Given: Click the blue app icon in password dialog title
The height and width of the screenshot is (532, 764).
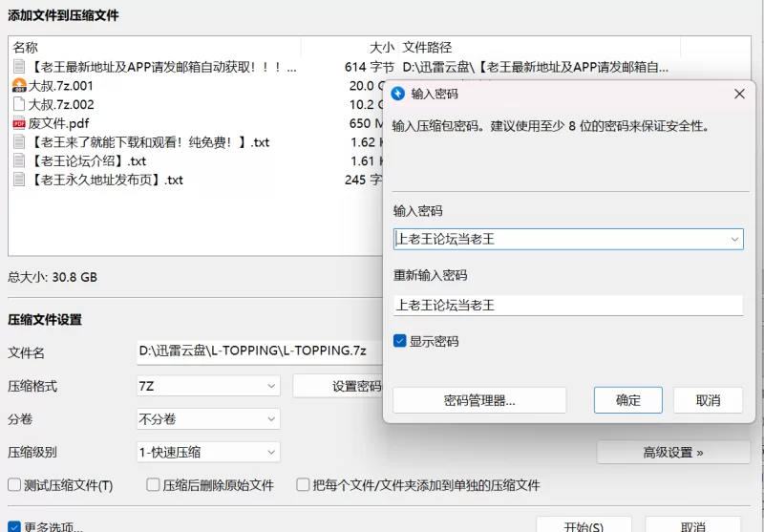Looking at the screenshot, I should [399, 94].
